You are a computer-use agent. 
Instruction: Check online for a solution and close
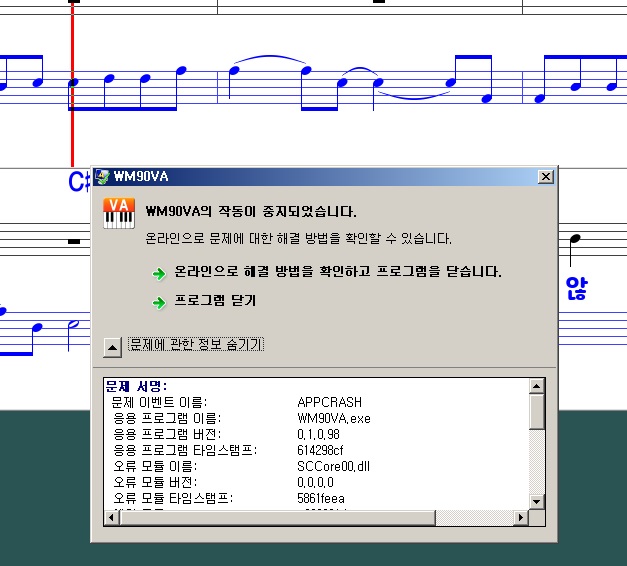click(x=337, y=272)
